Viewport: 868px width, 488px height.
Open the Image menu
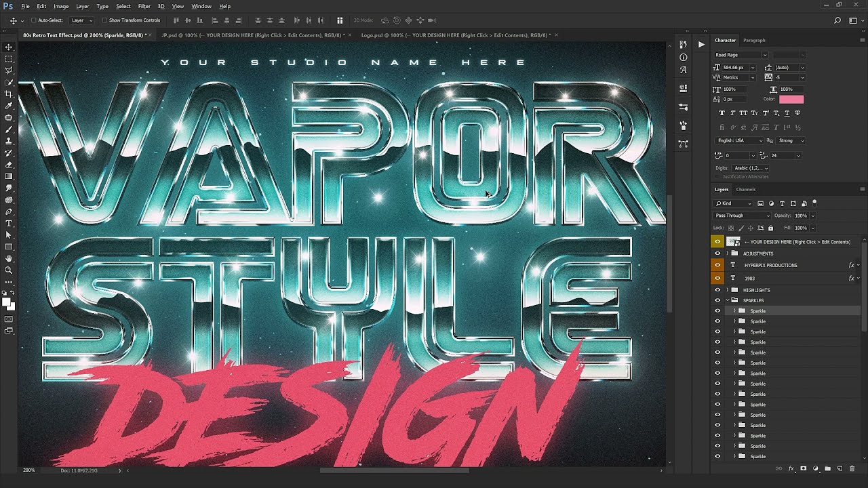[61, 6]
